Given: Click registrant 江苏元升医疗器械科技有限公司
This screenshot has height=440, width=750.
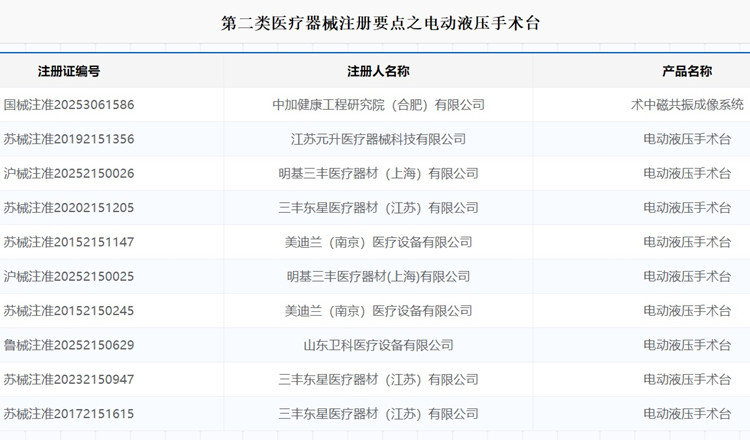Looking at the screenshot, I should [378, 139].
